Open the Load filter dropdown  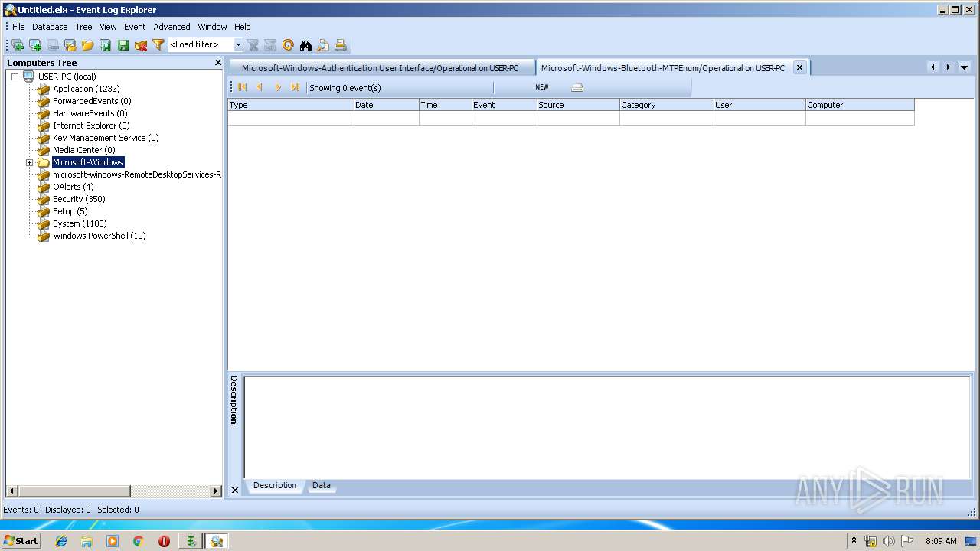point(238,45)
